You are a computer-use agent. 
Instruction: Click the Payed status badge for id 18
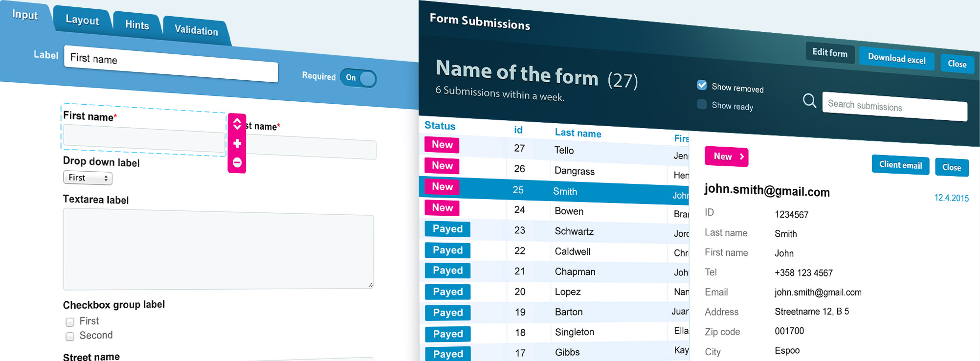click(447, 334)
